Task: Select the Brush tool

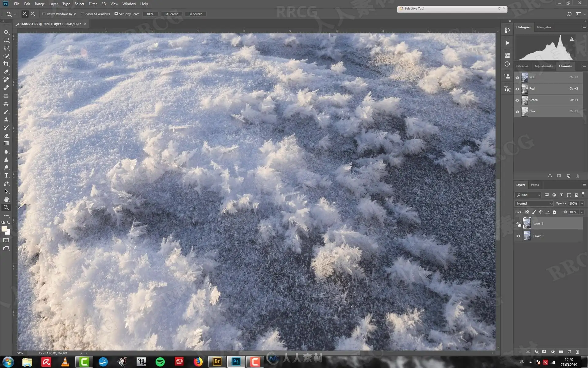Action: [6, 112]
